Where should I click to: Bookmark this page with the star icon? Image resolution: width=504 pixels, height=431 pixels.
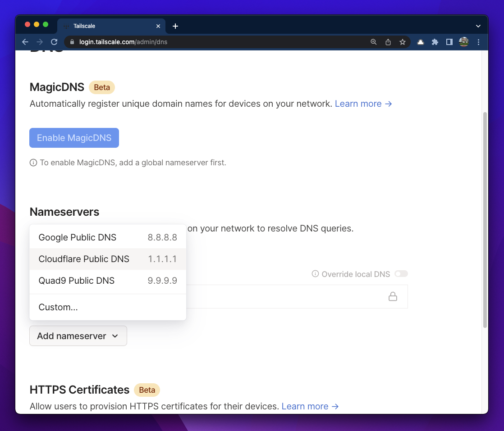[x=402, y=42]
